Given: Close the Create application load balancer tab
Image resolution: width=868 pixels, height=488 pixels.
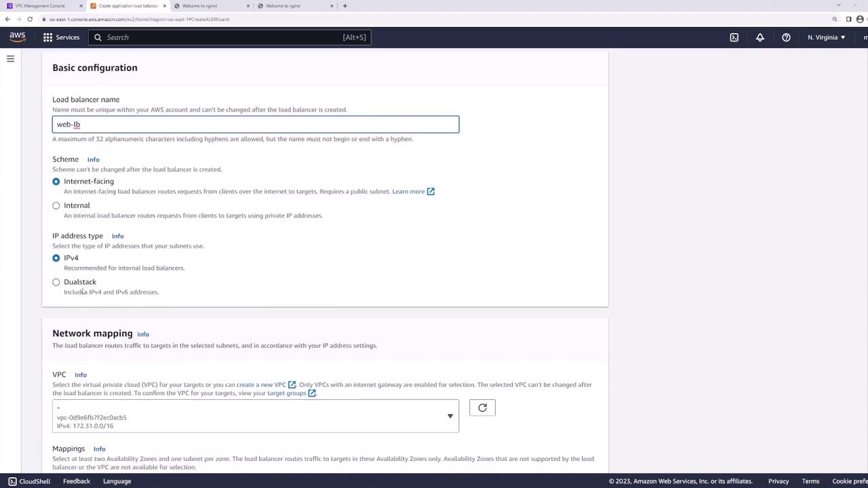Looking at the screenshot, I should coord(164,6).
